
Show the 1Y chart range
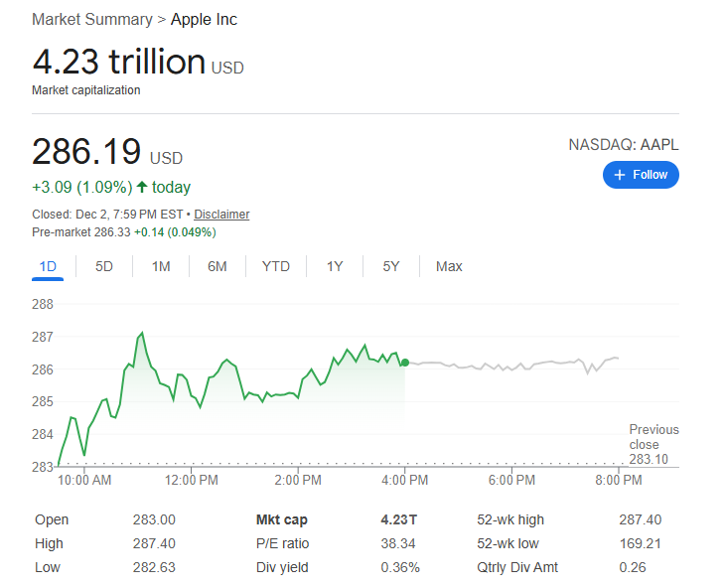coord(335,267)
